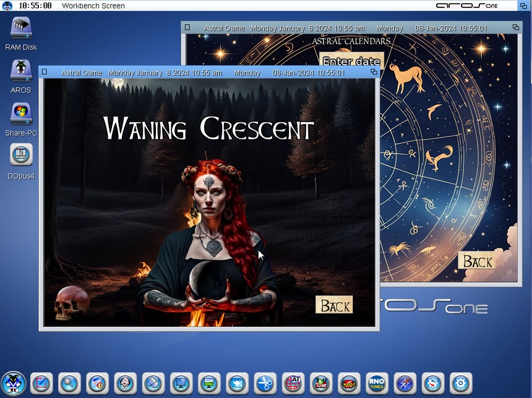Click the Enter date field
Viewport: 532px width, 398px height.
351,61
